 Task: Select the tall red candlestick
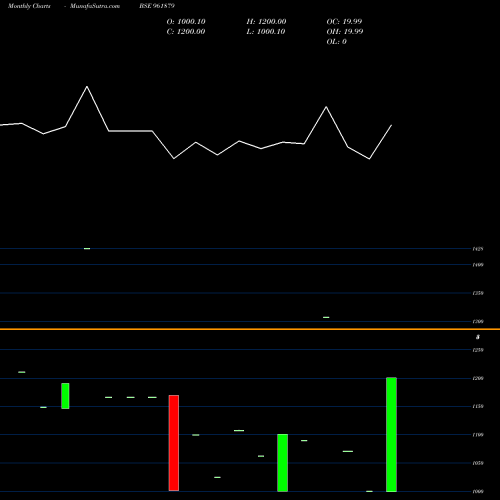pos(174,443)
